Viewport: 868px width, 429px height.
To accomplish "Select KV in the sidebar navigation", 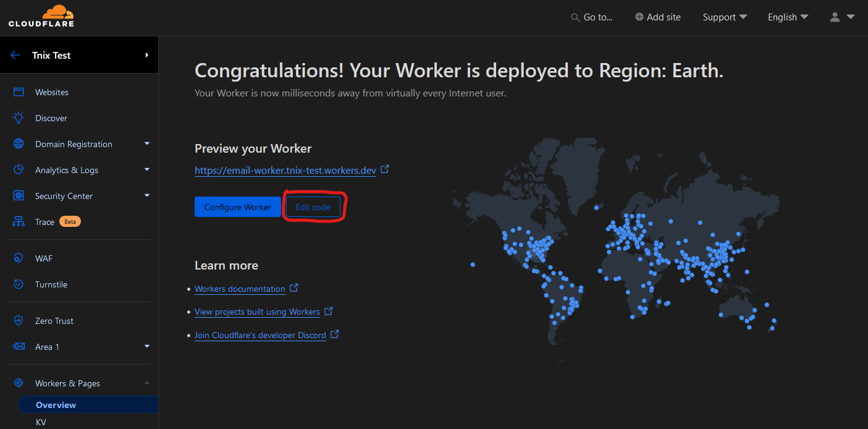I will tap(41, 422).
